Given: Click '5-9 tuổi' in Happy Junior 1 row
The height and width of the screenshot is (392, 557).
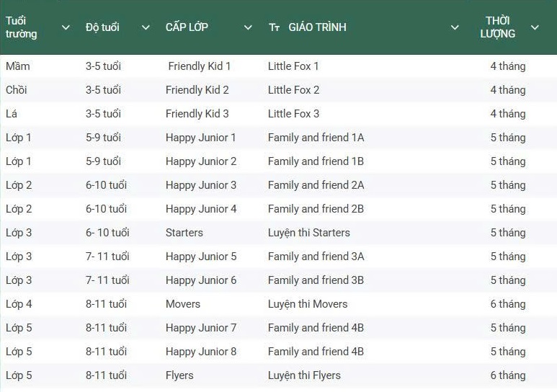Looking at the screenshot, I should [103, 138].
